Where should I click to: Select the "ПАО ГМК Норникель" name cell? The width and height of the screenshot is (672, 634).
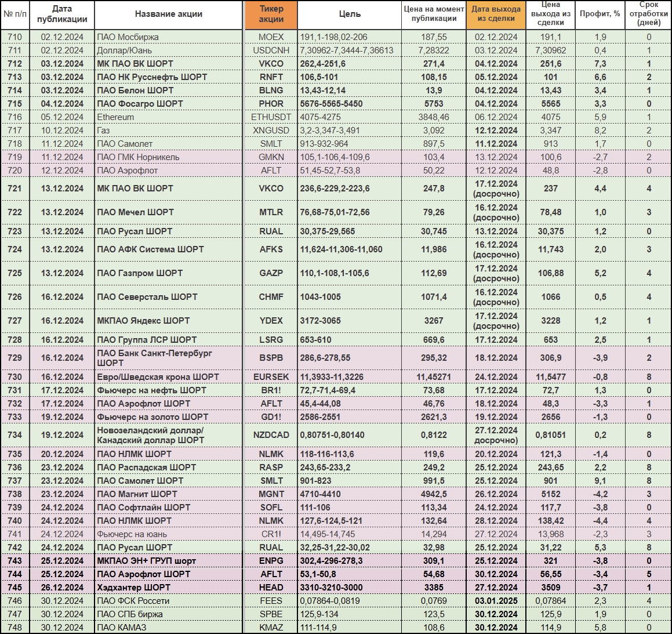click(168, 157)
